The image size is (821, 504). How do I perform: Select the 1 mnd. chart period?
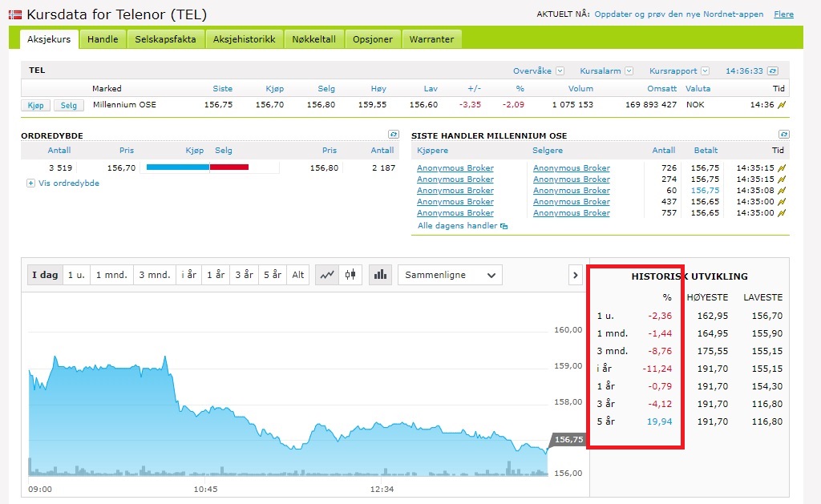[x=111, y=275]
